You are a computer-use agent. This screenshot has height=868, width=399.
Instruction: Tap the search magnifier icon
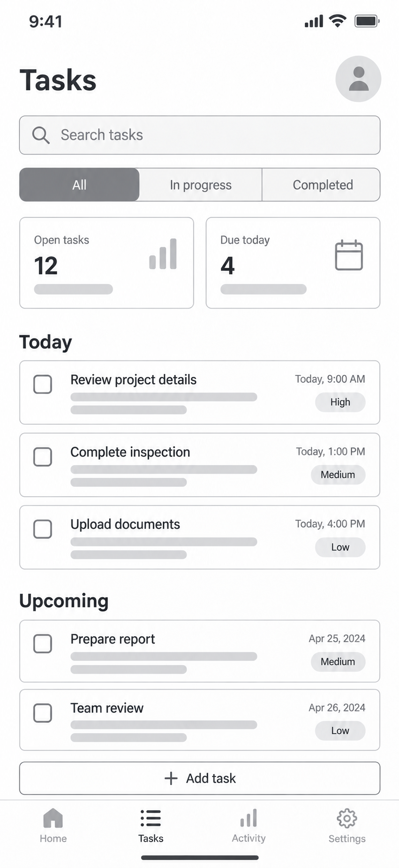(x=41, y=135)
